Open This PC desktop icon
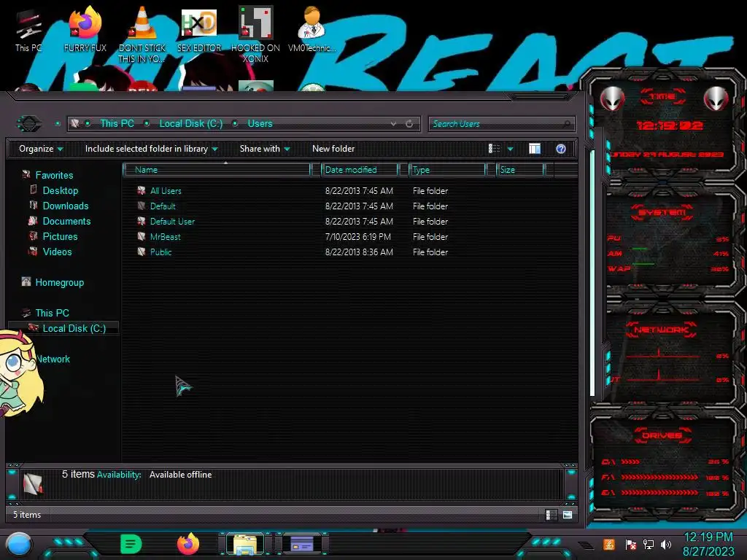 [28, 31]
